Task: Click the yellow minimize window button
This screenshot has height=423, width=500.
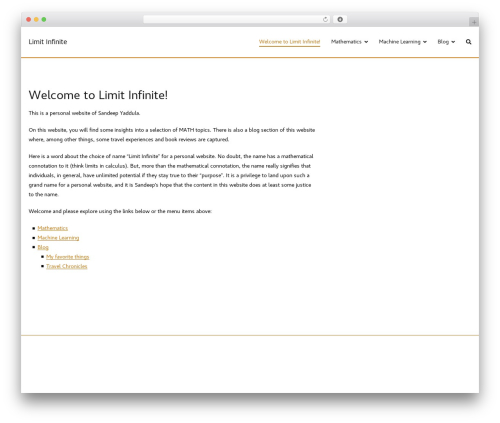Action: click(x=36, y=19)
